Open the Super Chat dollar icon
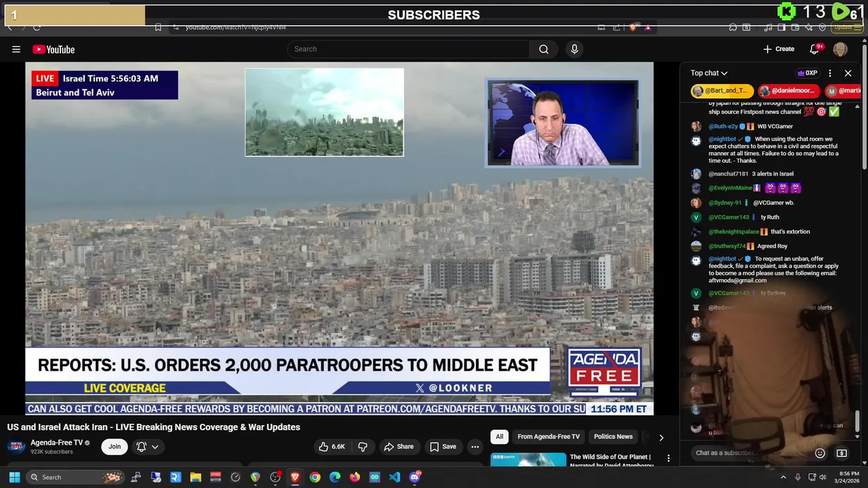The width and height of the screenshot is (868, 488). (842, 453)
